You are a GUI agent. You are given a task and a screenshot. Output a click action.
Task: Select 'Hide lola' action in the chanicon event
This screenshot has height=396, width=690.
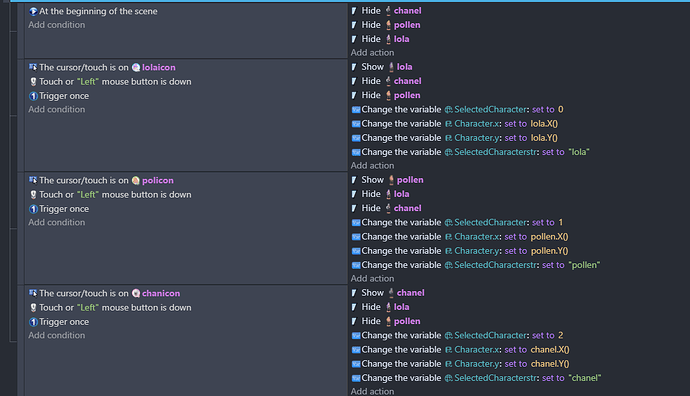point(380,307)
